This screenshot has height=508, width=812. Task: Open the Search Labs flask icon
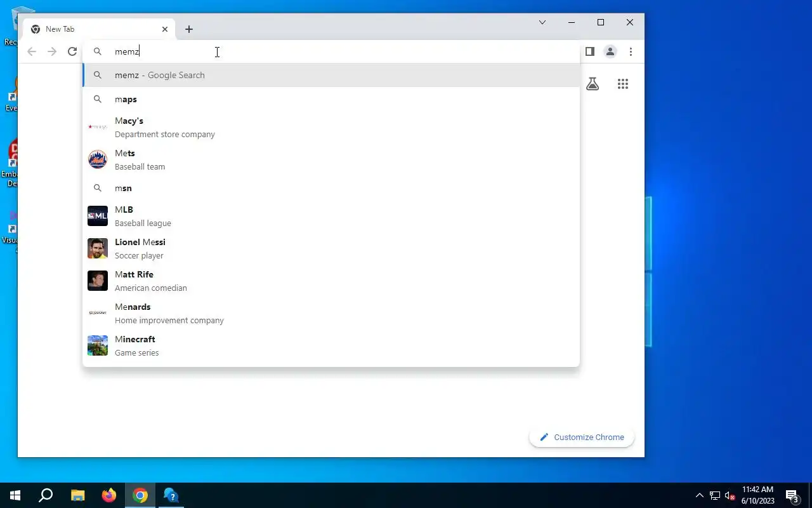593,84
